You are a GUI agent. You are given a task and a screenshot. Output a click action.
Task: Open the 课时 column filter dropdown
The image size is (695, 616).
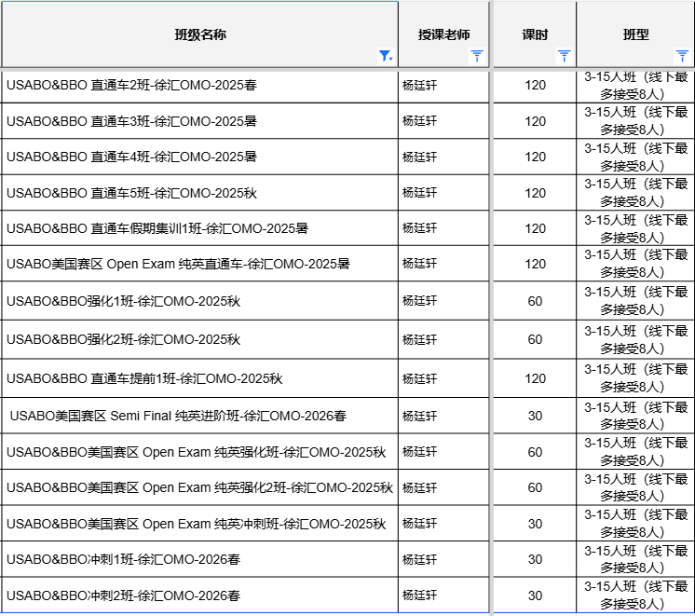(x=564, y=56)
